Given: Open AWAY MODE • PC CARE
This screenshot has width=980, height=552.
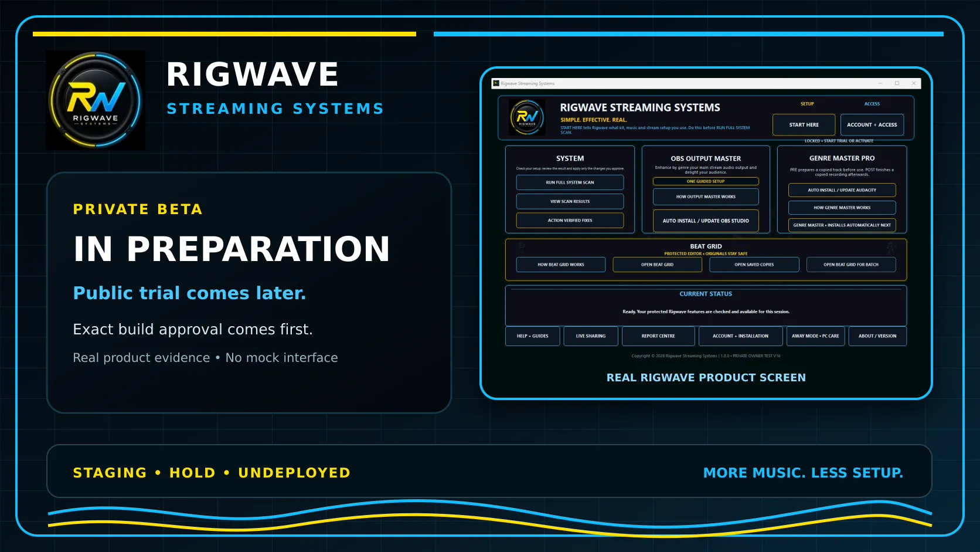Looking at the screenshot, I should [x=815, y=336].
